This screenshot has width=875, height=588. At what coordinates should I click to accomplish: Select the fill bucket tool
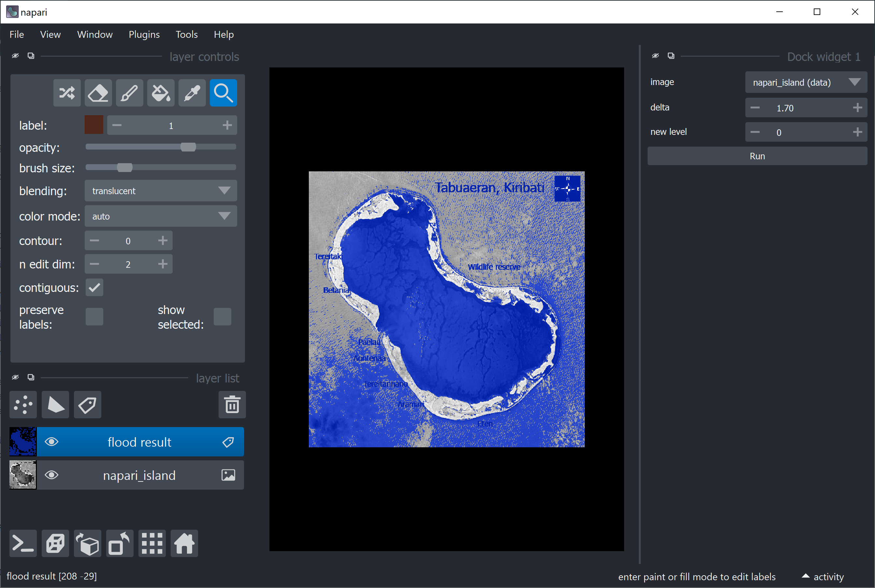coord(161,93)
